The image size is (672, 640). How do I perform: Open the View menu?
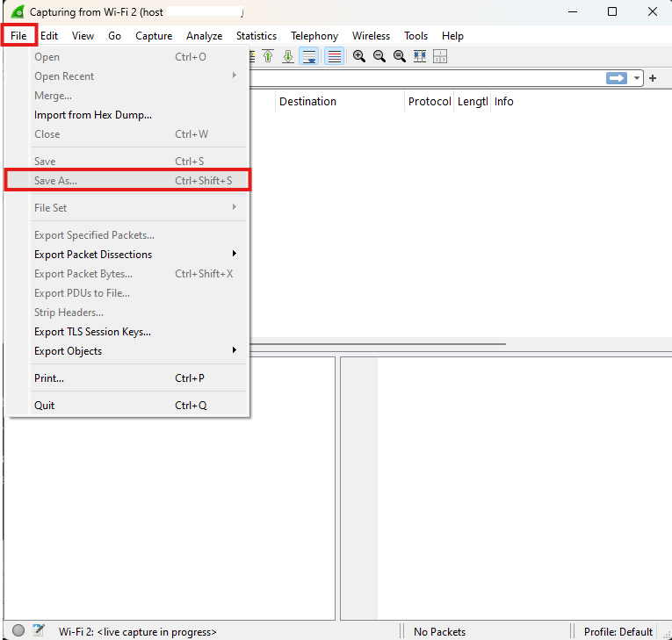coord(83,35)
